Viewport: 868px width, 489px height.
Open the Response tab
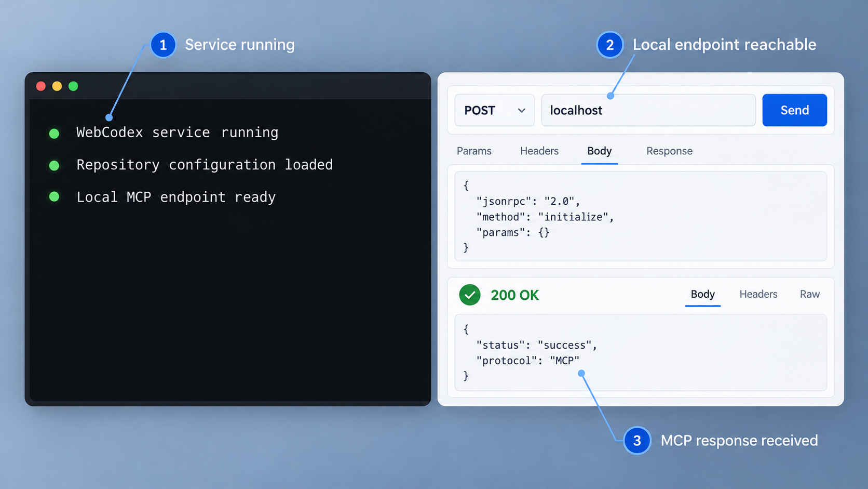pos(669,151)
